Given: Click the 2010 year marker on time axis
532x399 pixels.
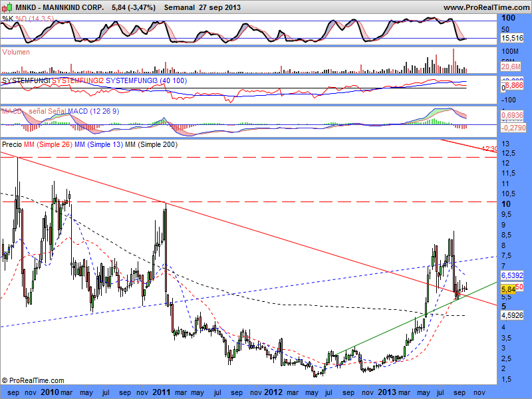Looking at the screenshot, I should click(49, 392).
